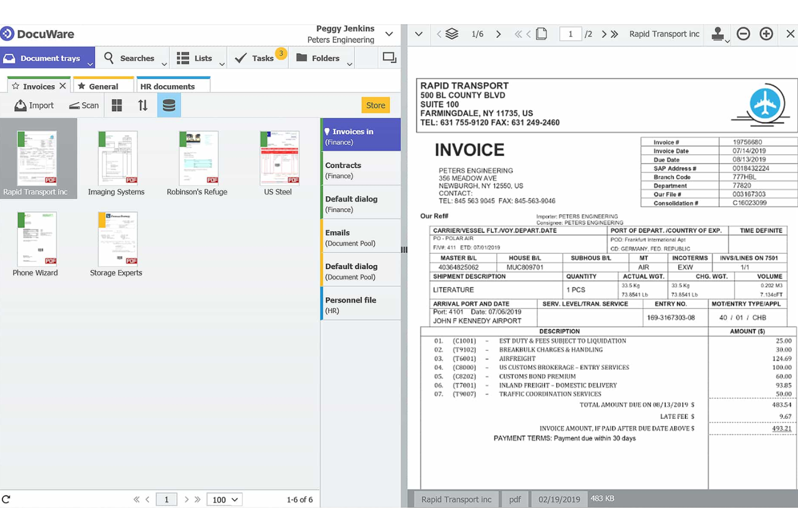Click the refresh icon in tray footer
Image resolution: width=798 pixels, height=532 pixels.
6,499
